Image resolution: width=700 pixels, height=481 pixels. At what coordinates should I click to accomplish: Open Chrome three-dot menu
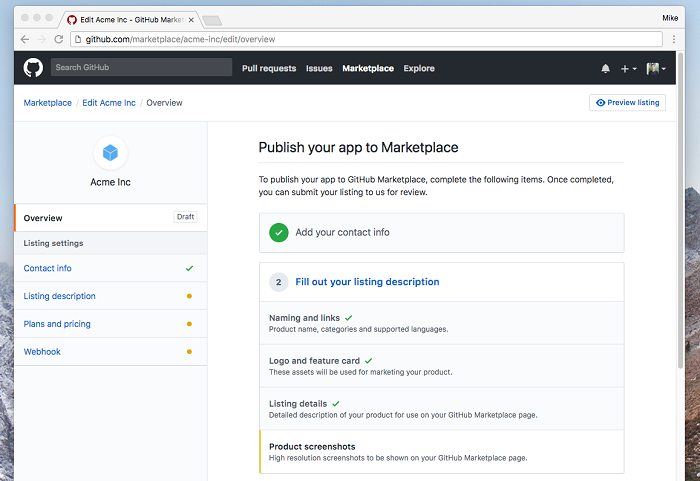[674, 39]
